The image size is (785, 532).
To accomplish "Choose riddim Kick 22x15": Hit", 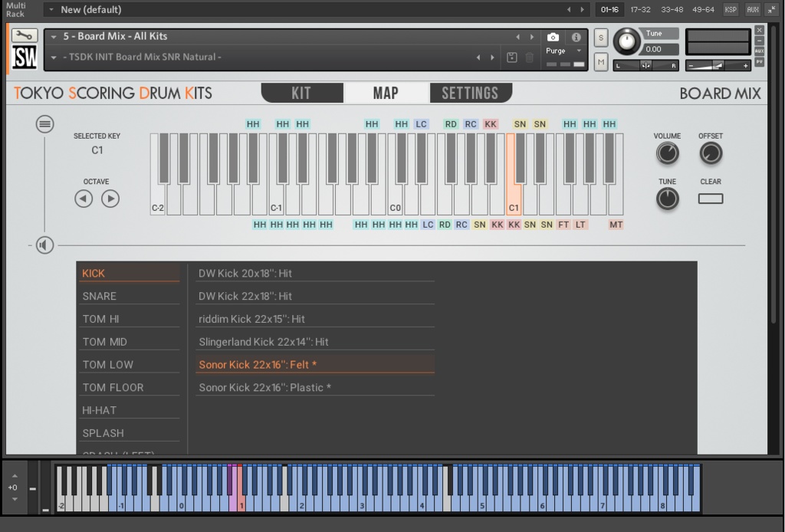I will point(315,319).
